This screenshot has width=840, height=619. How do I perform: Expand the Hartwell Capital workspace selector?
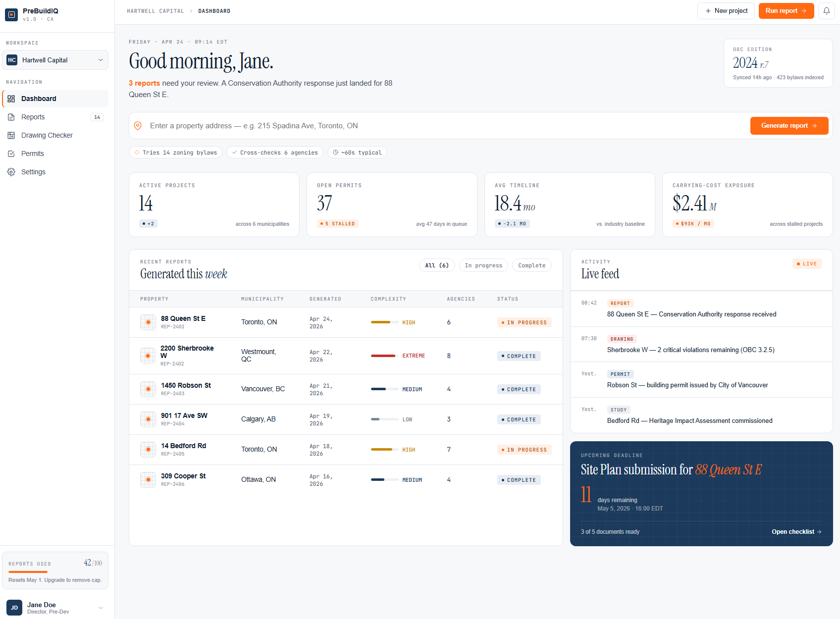[55, 60]
